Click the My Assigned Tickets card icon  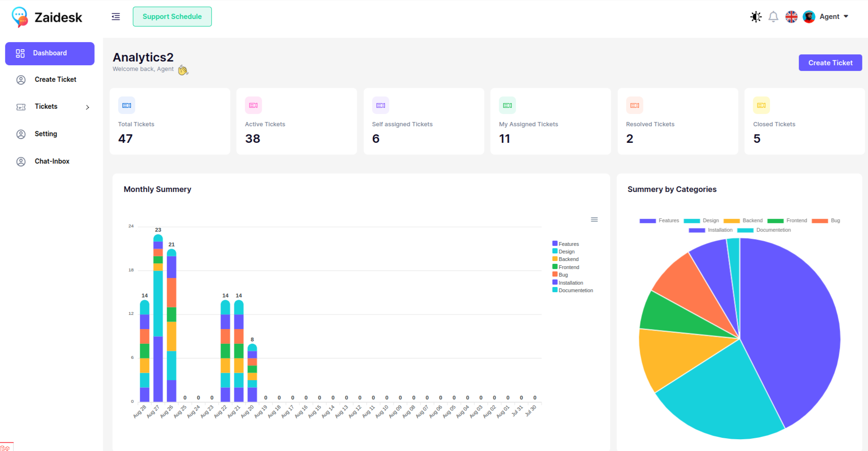coord(508,105)
